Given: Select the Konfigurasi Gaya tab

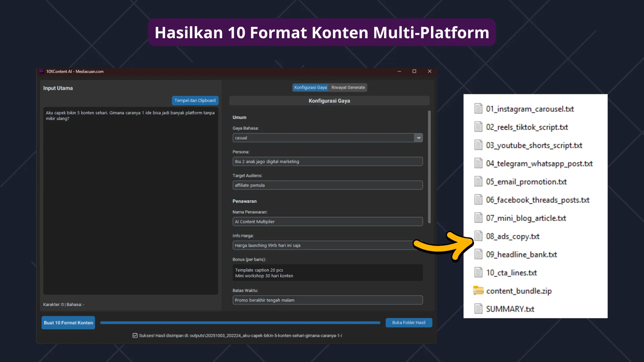Looking at the screenshot, I should tap(310, 87).
